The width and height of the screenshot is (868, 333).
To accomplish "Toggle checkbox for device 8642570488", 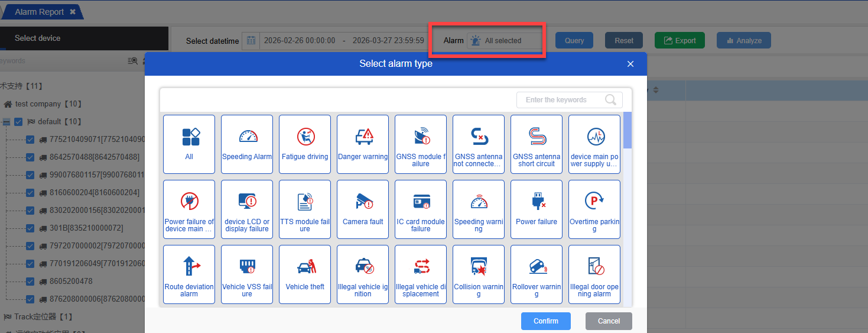I will [x=30, y=157].
